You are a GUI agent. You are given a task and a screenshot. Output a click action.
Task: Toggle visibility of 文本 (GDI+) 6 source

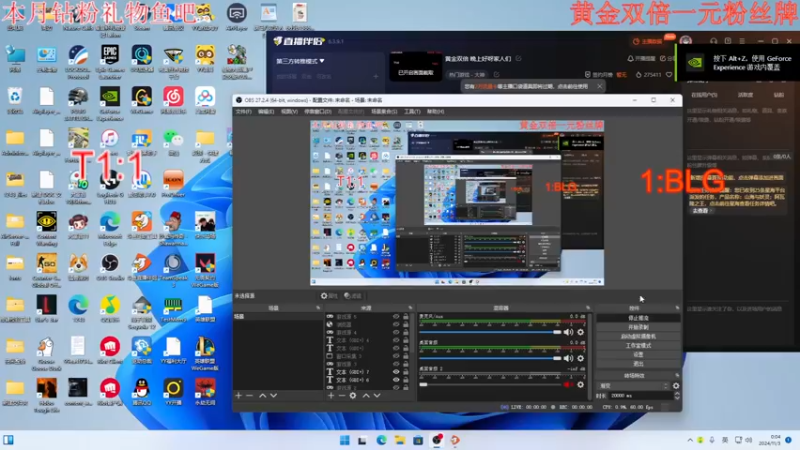[x=396, y=380]
